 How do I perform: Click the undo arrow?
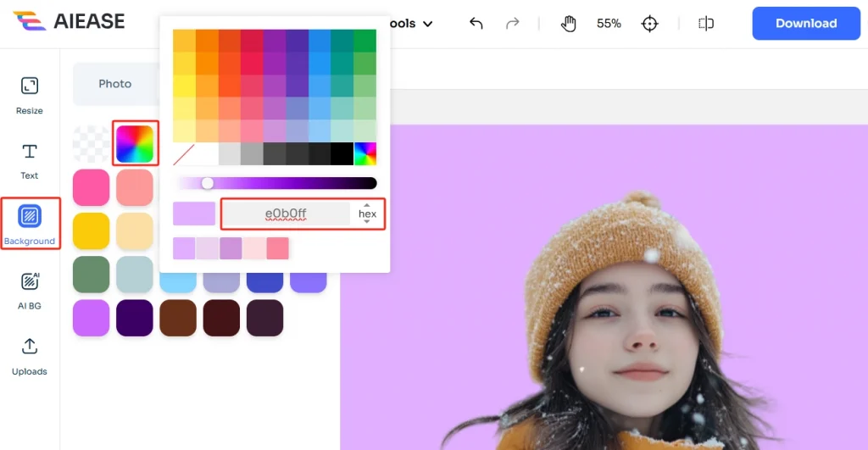click(x=476, y=24)
